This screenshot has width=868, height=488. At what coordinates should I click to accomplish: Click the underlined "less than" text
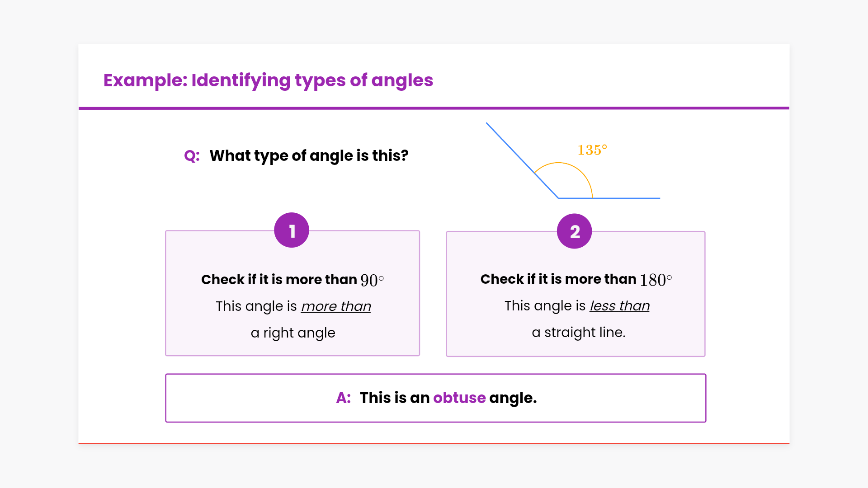coord(619,306)
